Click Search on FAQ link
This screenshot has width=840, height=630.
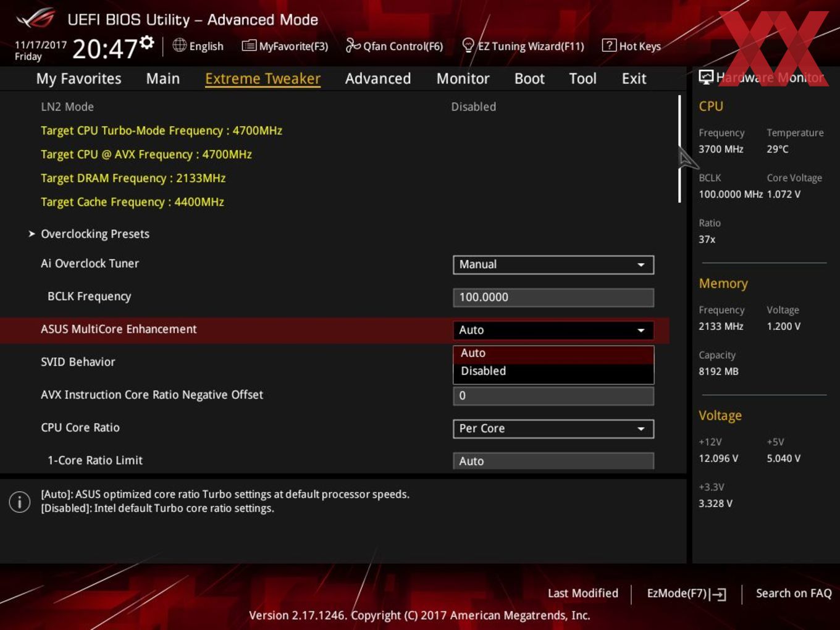click(x=794, y=594)
